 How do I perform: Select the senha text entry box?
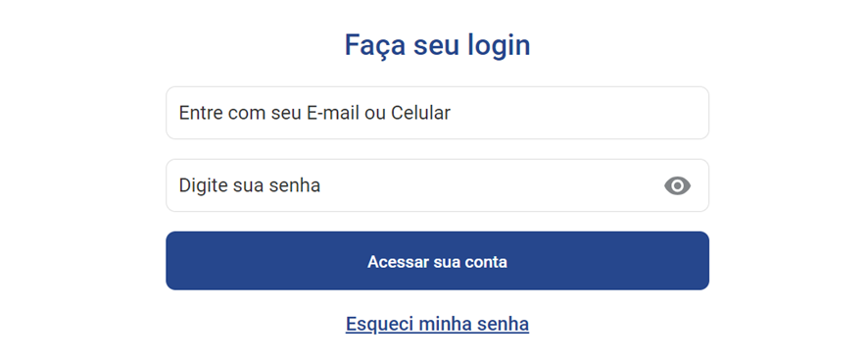(x=437, y=185)
